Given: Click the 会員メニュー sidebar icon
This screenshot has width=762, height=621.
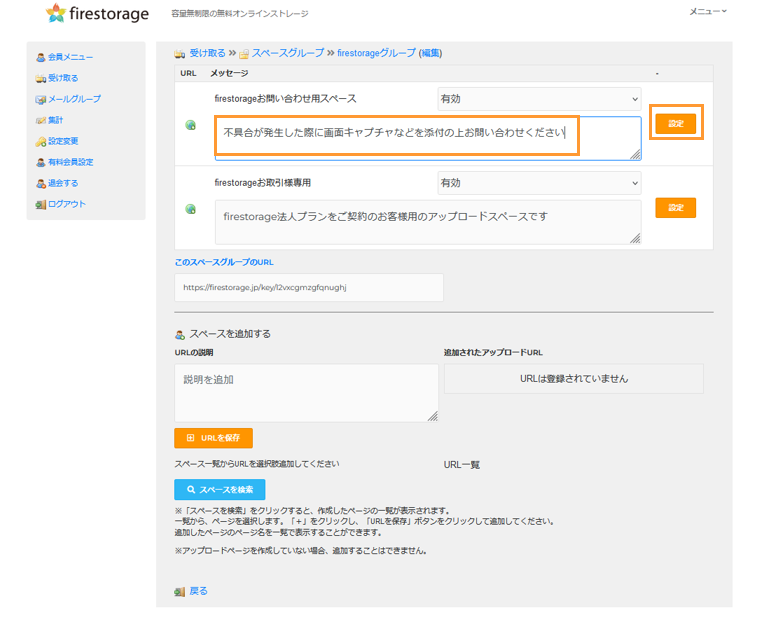Looking at the screenshot, I should (x=41, y=57).
